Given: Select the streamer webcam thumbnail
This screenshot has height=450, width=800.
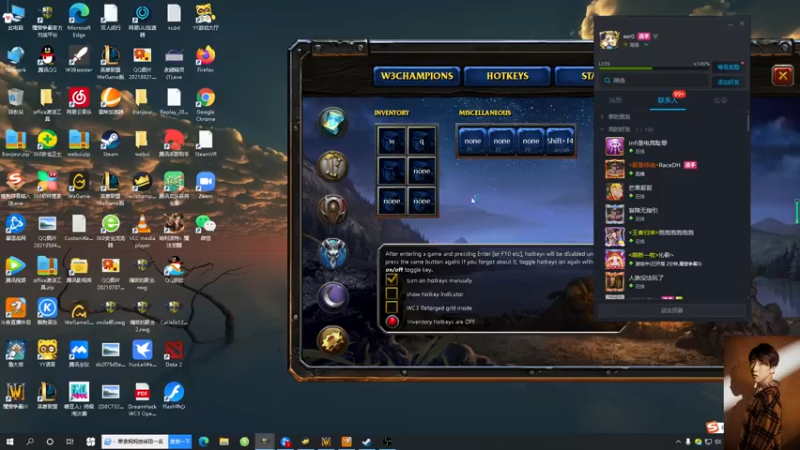Looking at the screenshot, I should (x=762, y=393).
